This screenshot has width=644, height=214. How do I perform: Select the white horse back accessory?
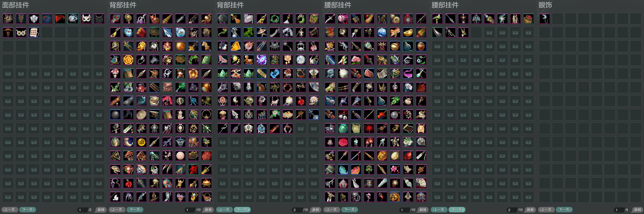[206, 46]
